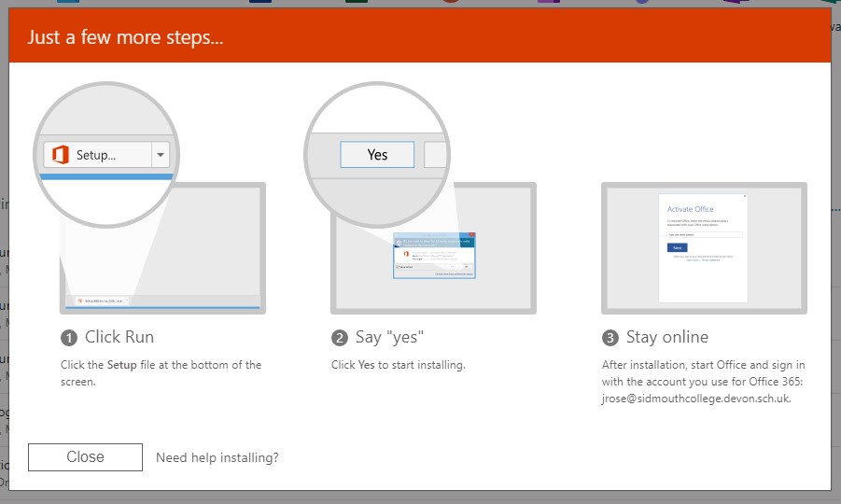The image size is (841, 504).
Task: Click the step 3 number badge
Action: click(610, 338)
